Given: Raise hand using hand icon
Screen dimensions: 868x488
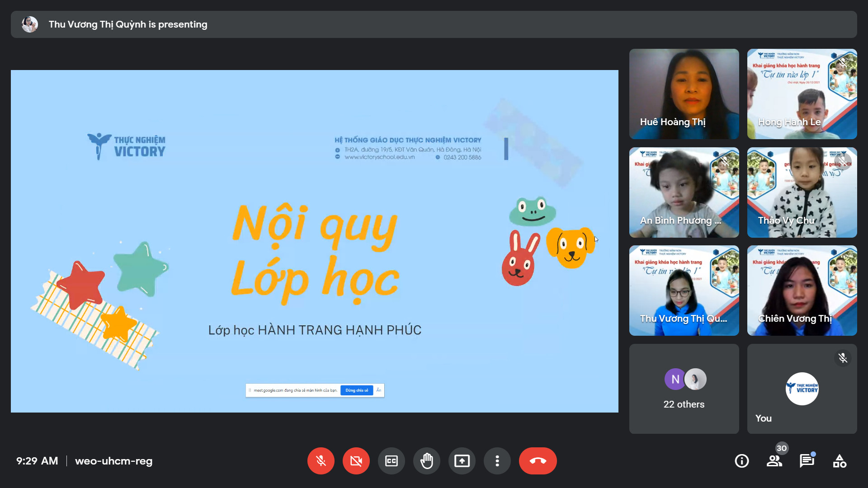Looking at the screenshot, I should [426, 461].
